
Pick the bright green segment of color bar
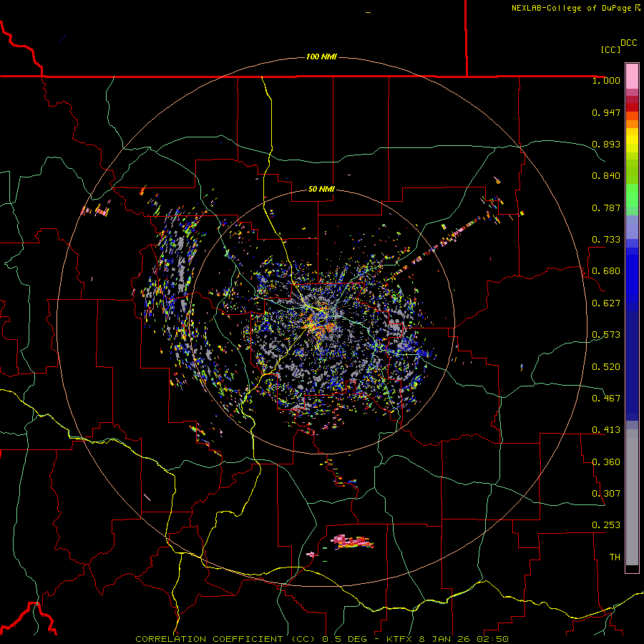632,195
